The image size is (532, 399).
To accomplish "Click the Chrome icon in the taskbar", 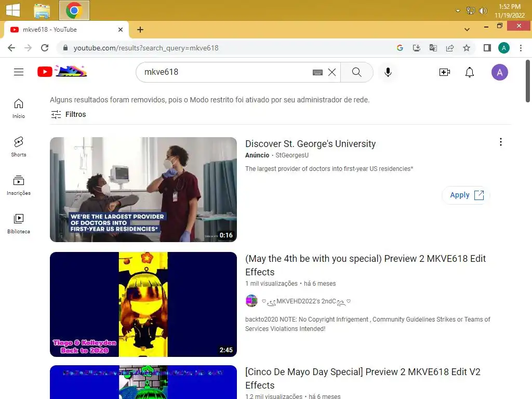I will point(74,10).
